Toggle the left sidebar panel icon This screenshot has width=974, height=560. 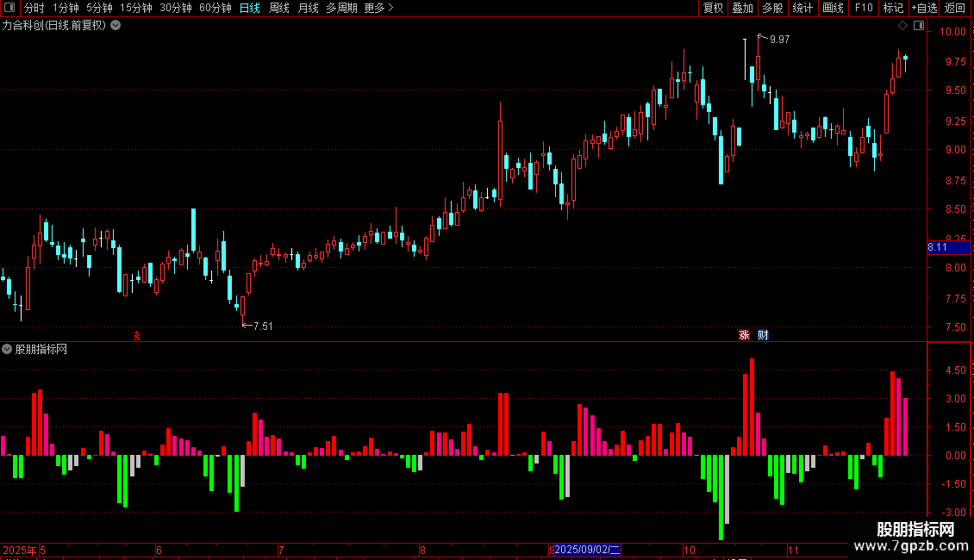(9, 8)
